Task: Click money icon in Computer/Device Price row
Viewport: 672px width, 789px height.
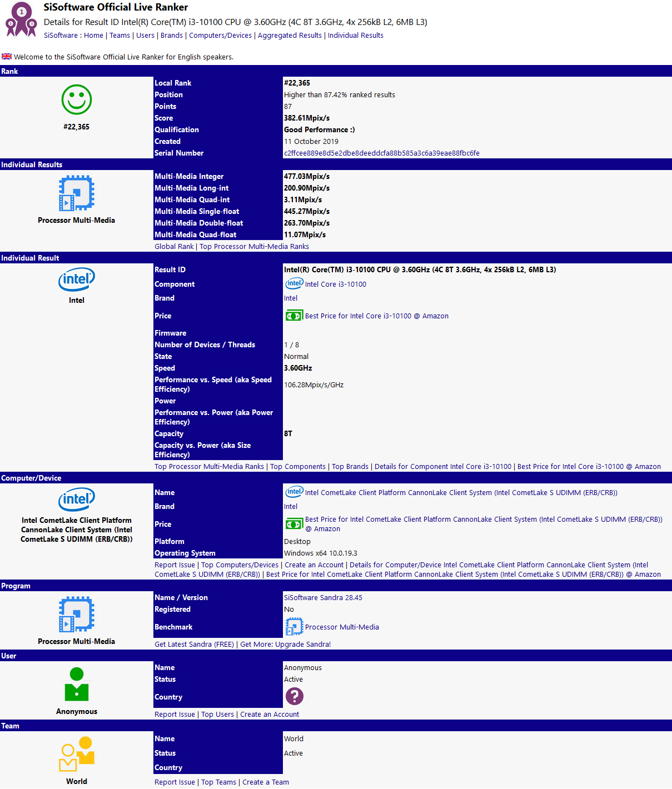Action: coord(294,524)
